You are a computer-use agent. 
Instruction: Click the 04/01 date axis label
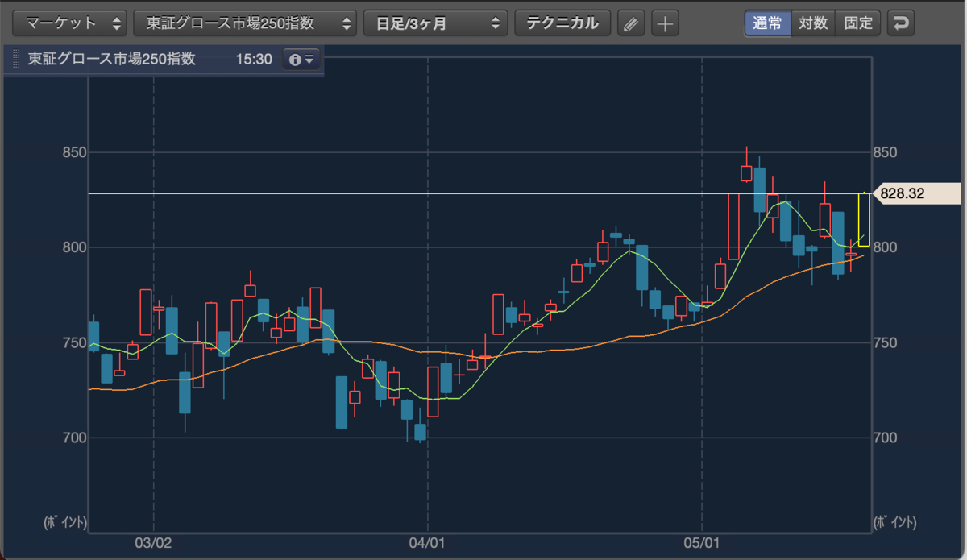[427, 543]
